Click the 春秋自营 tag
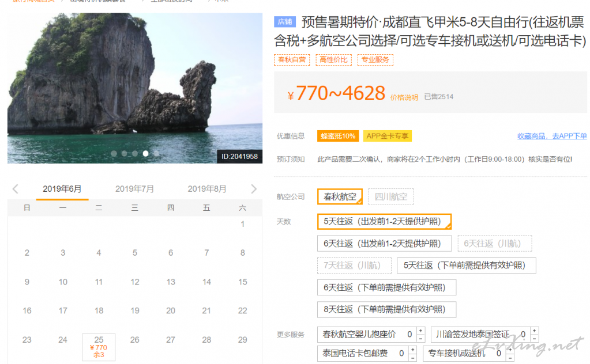 [x=292, y=60]
